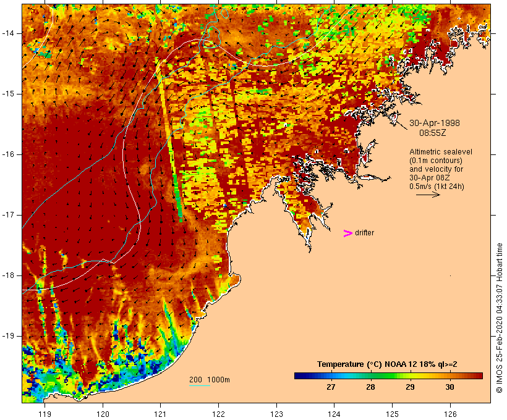Click the colorbar label '27'
The width and height of the screenshot is (507, 420).
(x=331, y=387)
